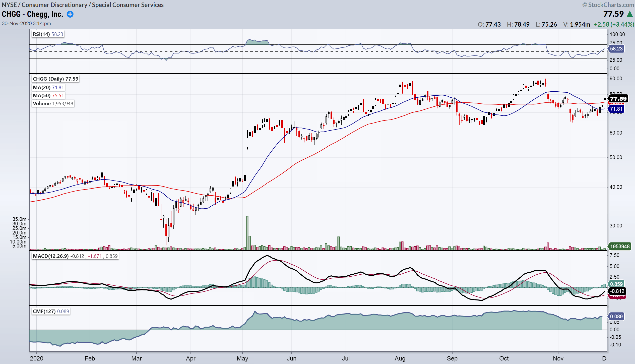Open the Consumer Discretionary sector link

54,5
